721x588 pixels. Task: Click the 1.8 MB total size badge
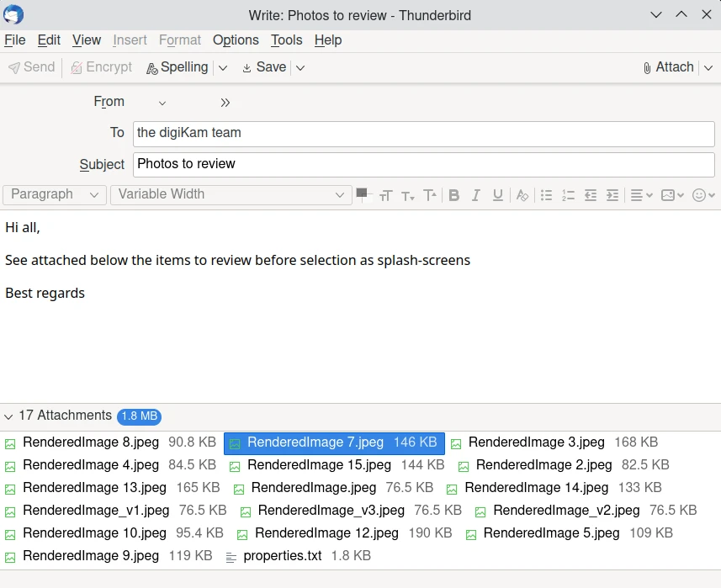pyautogui.click(x=139, y=416)
